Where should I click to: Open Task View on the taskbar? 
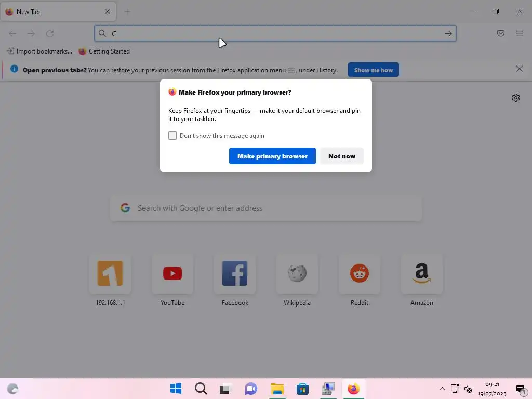tap(225, 389)
